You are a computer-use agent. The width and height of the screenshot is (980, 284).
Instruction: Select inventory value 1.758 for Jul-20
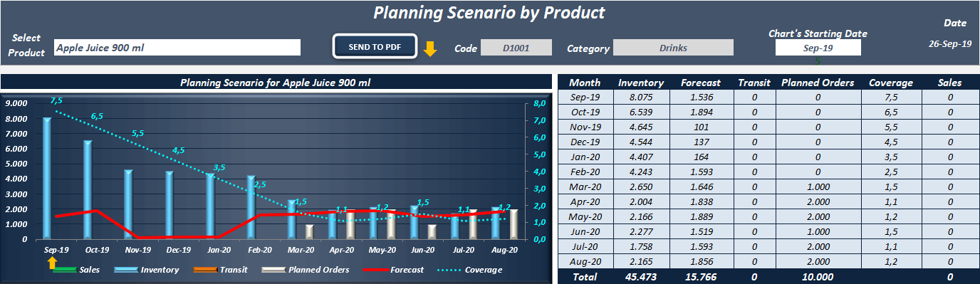click(x=641, y=246)
